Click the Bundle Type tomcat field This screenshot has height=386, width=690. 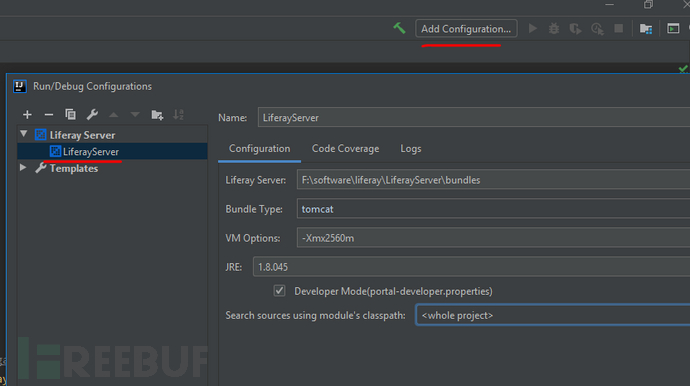pyautogui.click(x=493, y=209)
